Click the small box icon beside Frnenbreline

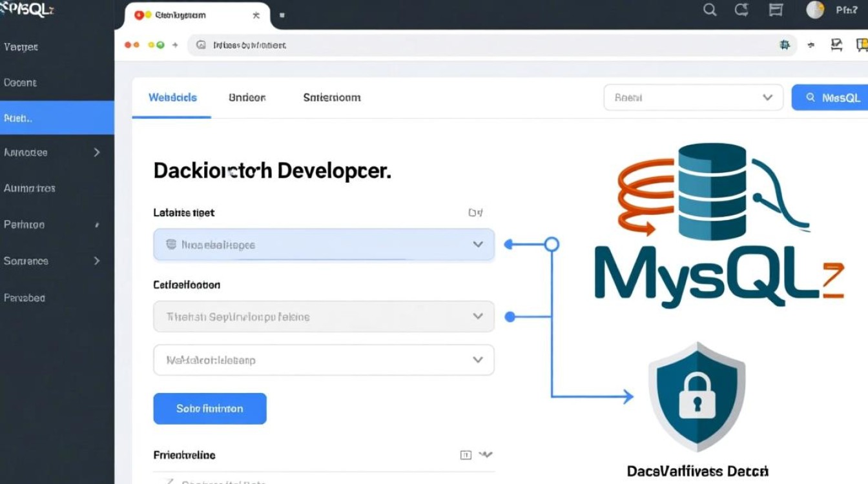click(x=466, y=455)
